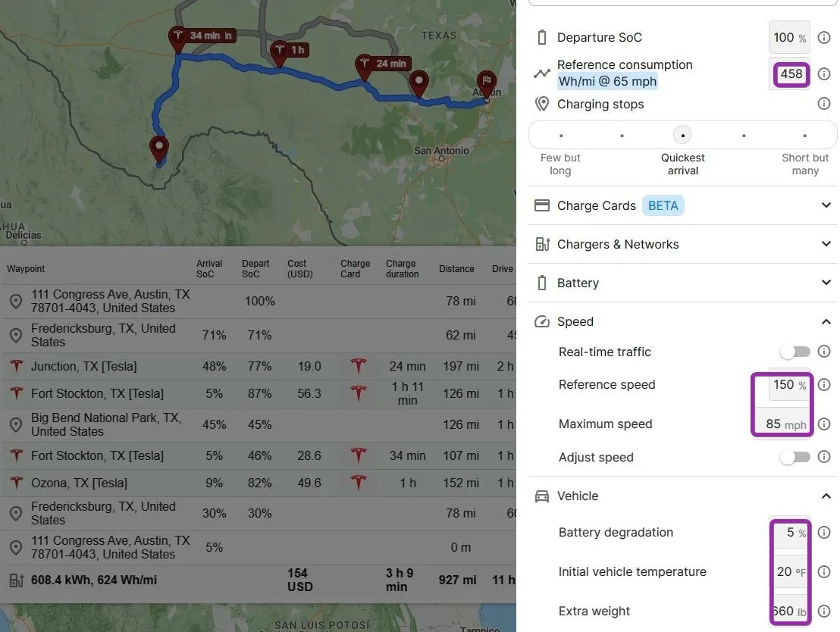Click the Fredericksburg waypoint map pin
The width and height of the screenshot is (840, 632).
pyautogui.click(x=418, y=83)
